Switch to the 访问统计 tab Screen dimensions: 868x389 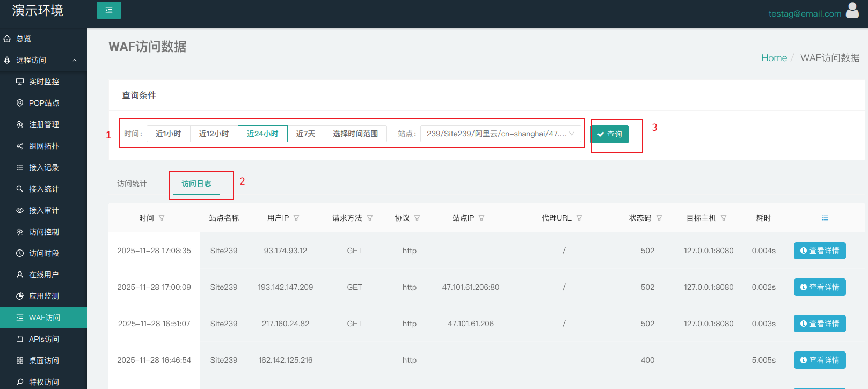132,184
